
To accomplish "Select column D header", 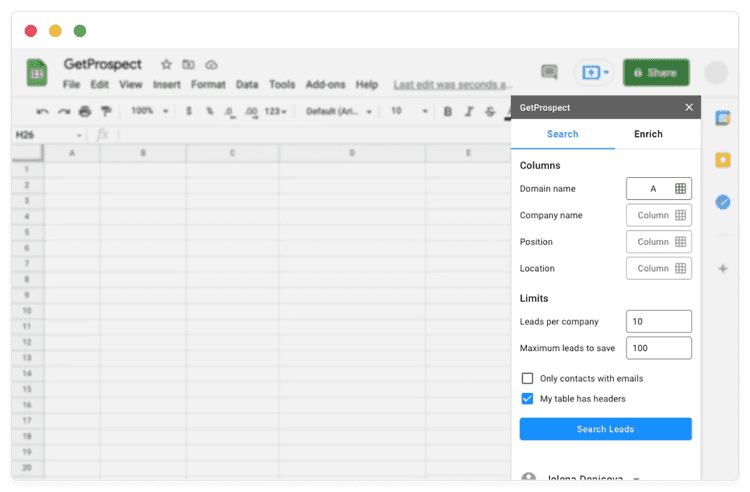I will click(x=352, y=153).
